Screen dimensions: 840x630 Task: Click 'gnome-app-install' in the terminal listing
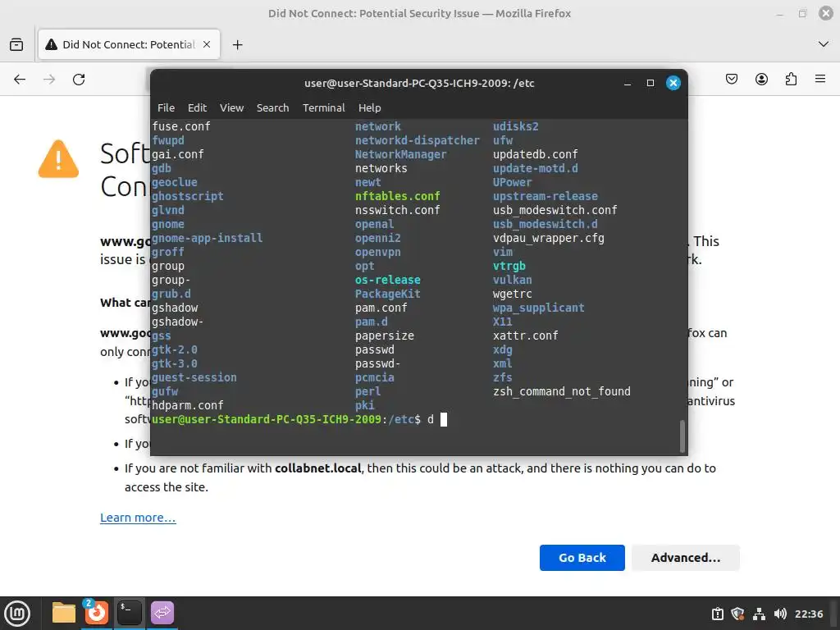208,238
